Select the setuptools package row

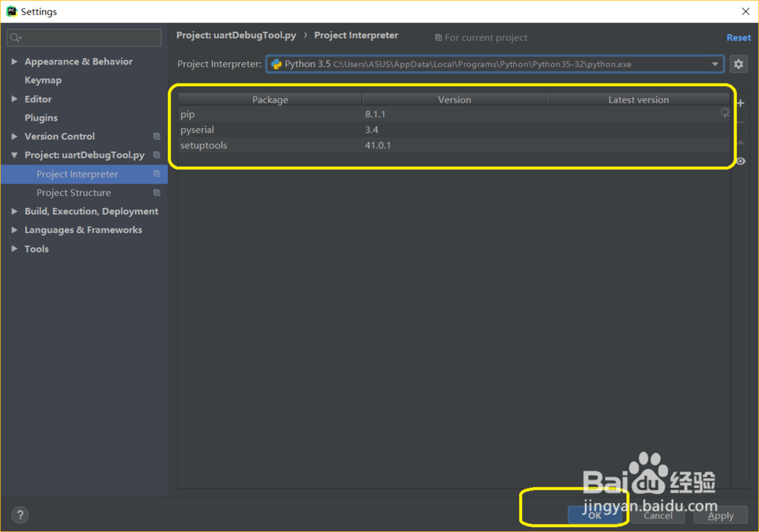click(454, 145)
